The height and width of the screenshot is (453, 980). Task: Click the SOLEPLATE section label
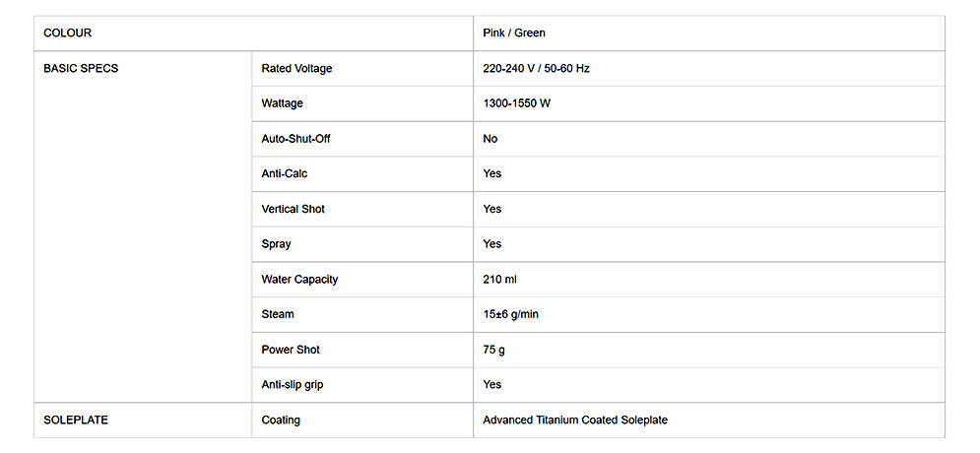pyautogui.click(x=76, y=420)
